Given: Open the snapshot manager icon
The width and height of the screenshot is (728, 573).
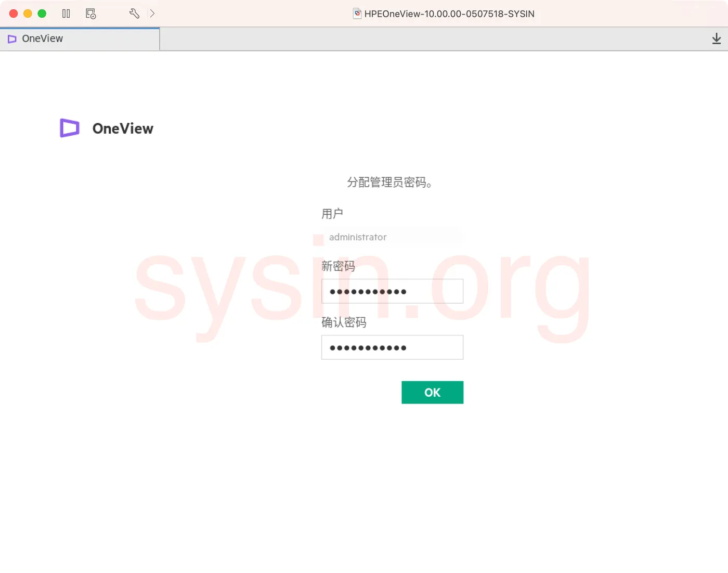Looking at the screenshot, I should point(91,14).
